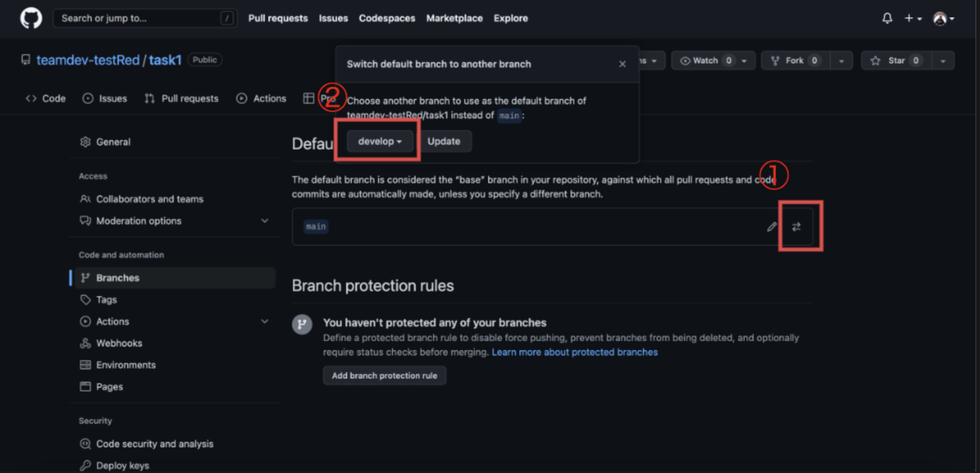Click the branch icon in Branch protection rules

point(302,324)
